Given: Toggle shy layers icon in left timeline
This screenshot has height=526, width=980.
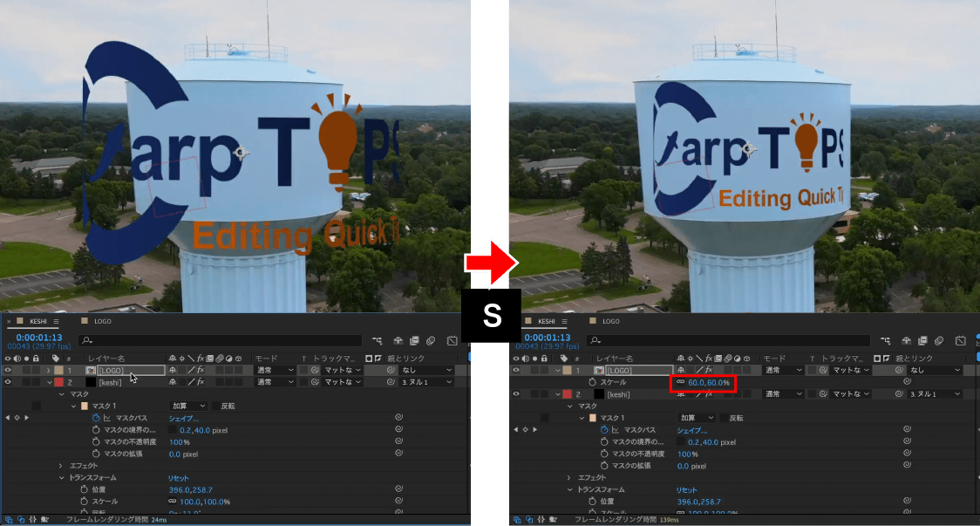Looking at the screenshot, I should click(398, 341).
